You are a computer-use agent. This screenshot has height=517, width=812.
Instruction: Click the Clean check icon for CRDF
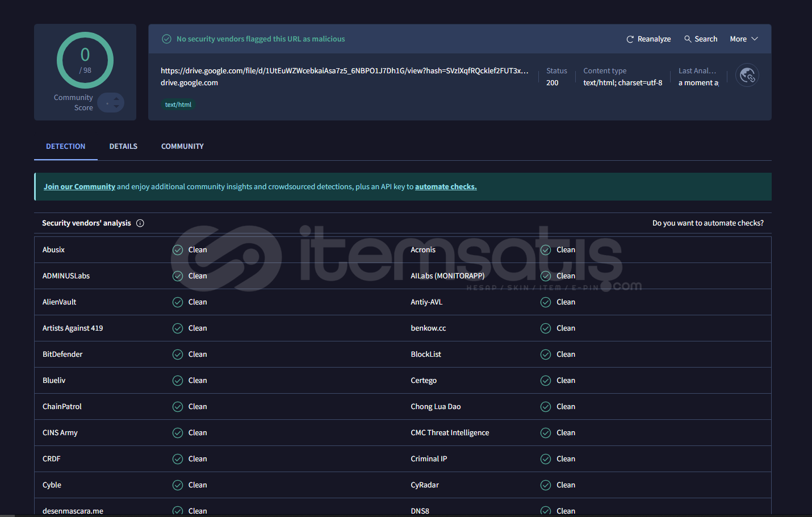pos(178,459)
